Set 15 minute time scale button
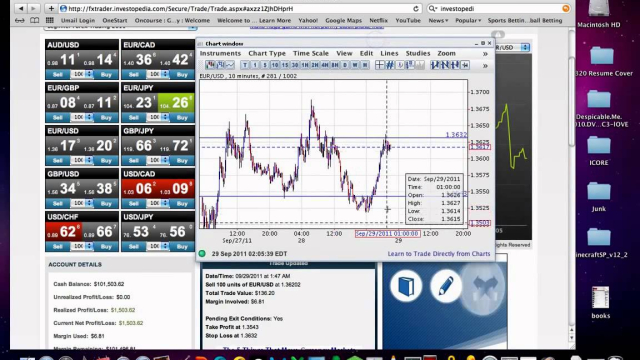 284,65
